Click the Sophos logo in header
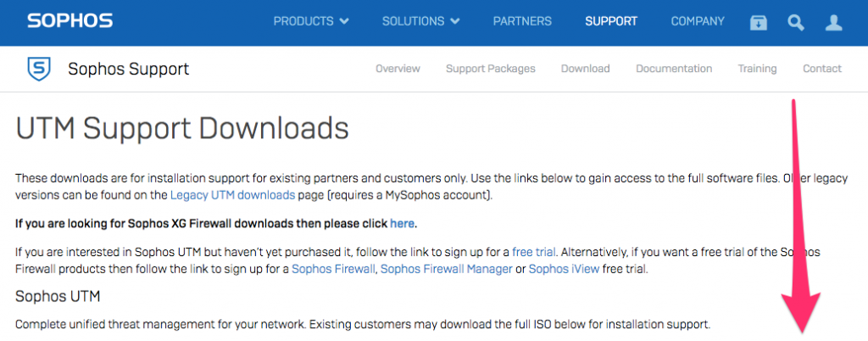Viewport: 868px width, 341px height. pyautogui.click(x=70, y=21)
